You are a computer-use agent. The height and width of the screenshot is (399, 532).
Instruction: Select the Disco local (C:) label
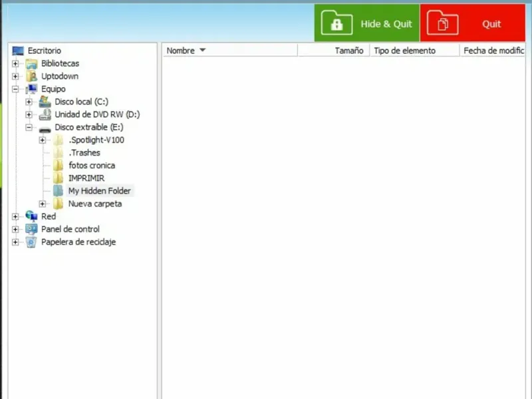coord(81,102)
